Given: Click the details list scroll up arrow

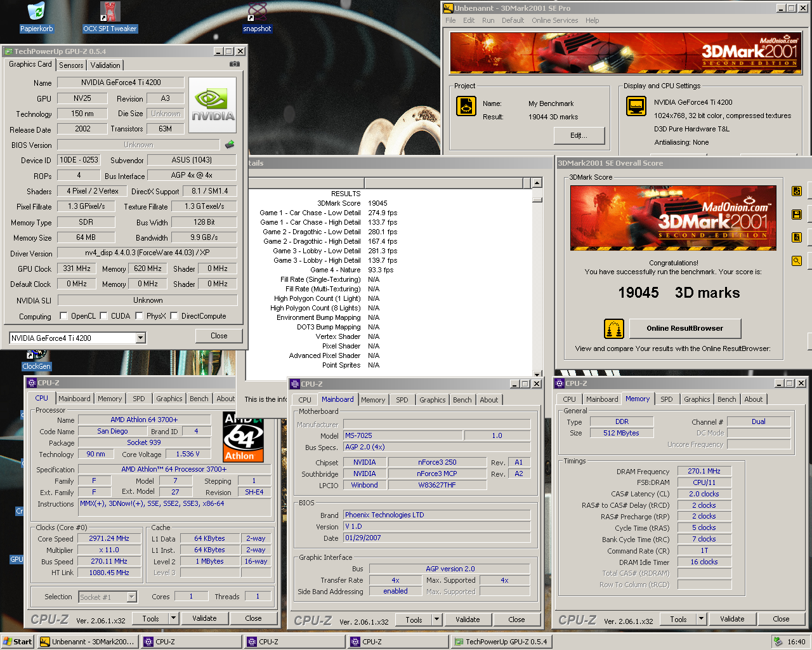Looking at the screenshot, I should 537,183.
